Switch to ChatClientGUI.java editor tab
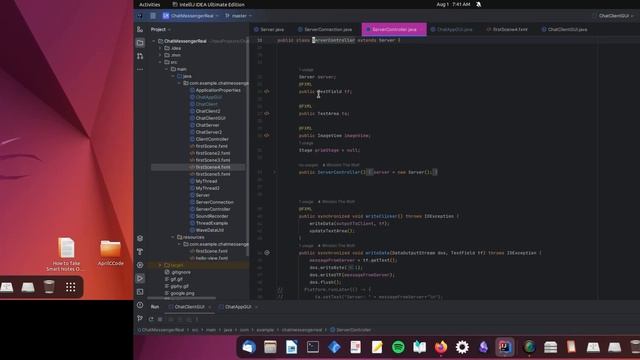The image size is (640, 360). click(564, 29)
